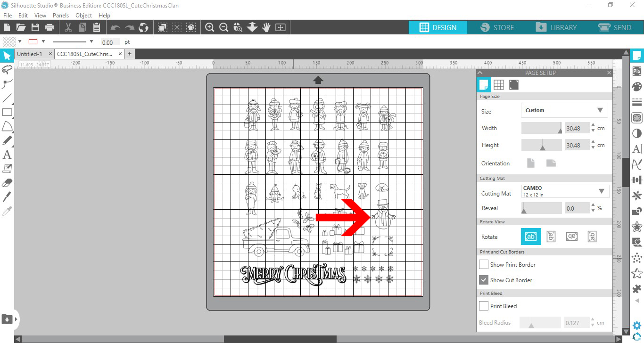Select the 270-degree rotate view option
This screenshot has width=644, height=343.
(x=593, y=237)
